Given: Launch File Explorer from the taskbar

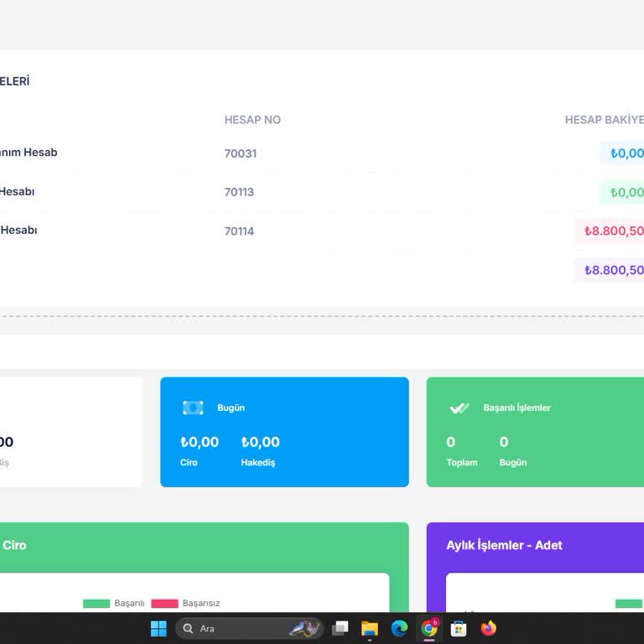Looking at the screenshot, I should pos(370,628).
